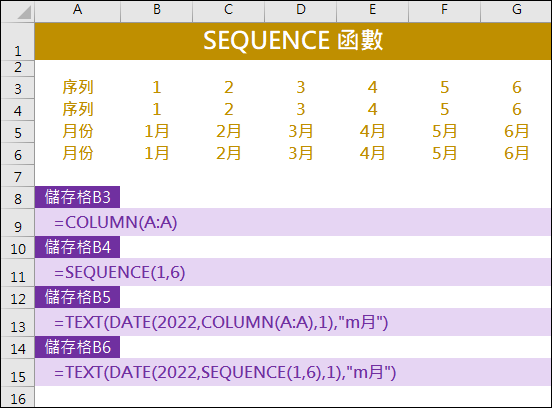Select row 13 header
The height and width of the screenshot is (408, 552).
[18, 322]
